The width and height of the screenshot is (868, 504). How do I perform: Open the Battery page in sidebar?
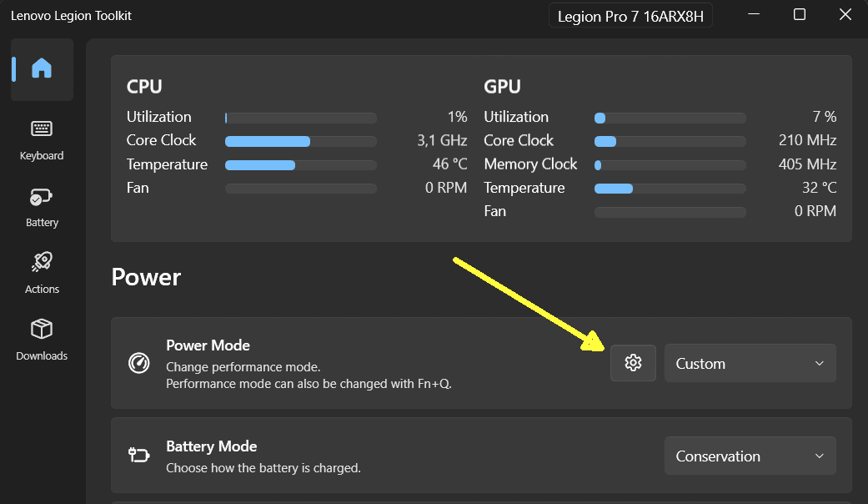point(42,206)
